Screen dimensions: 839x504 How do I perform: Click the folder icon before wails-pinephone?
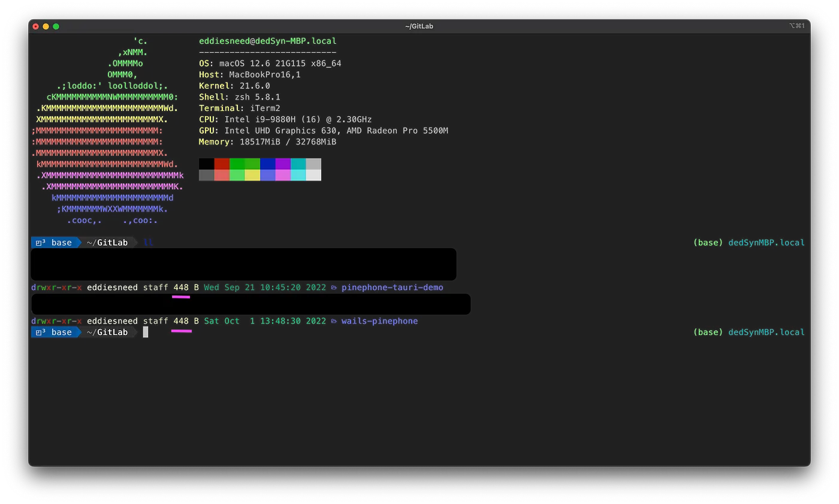coord(334,321)
